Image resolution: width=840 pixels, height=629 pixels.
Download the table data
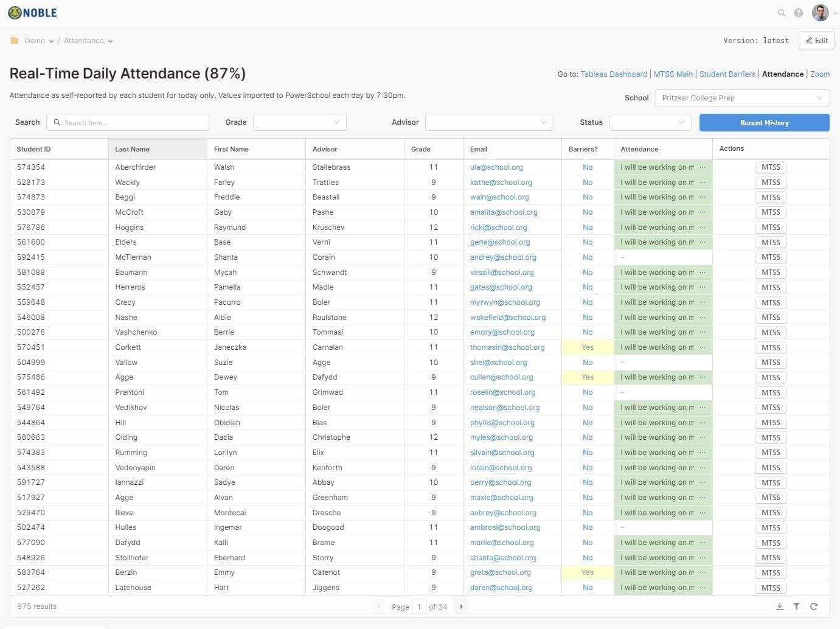pos(780,606)
